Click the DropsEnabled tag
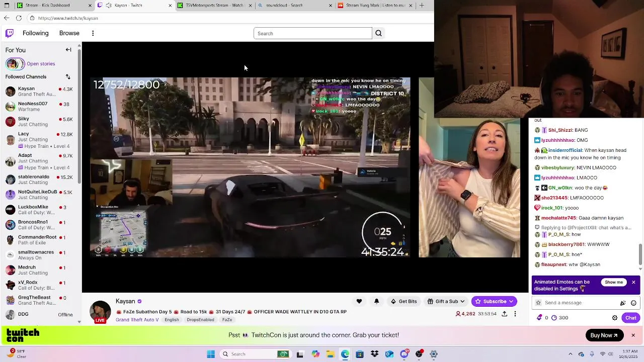The width and height of the screenshot is (644, 362). (200, 320)
